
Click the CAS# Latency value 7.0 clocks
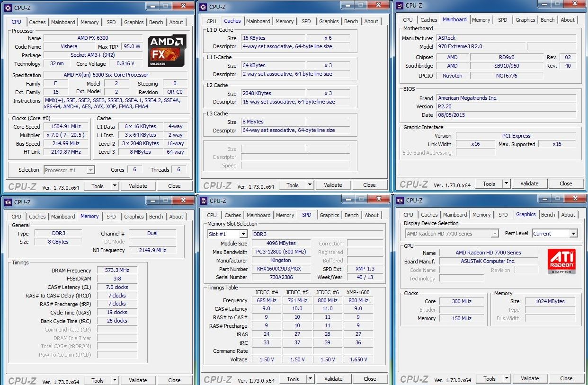pos(117,287)
